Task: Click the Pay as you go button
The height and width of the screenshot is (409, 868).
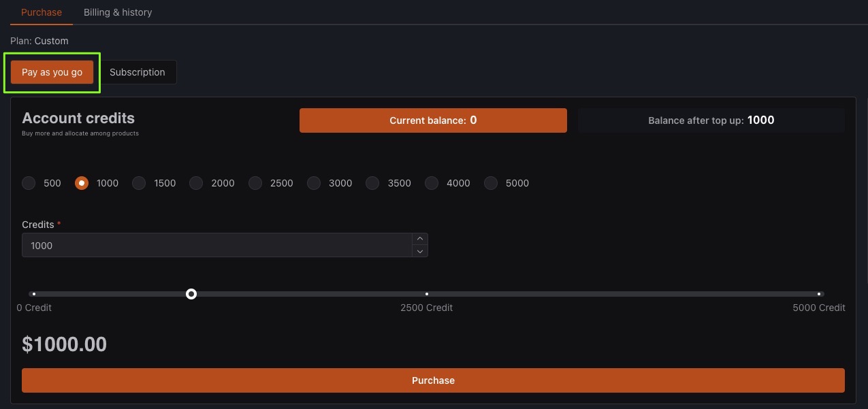Action: click(x=52, y=72)
